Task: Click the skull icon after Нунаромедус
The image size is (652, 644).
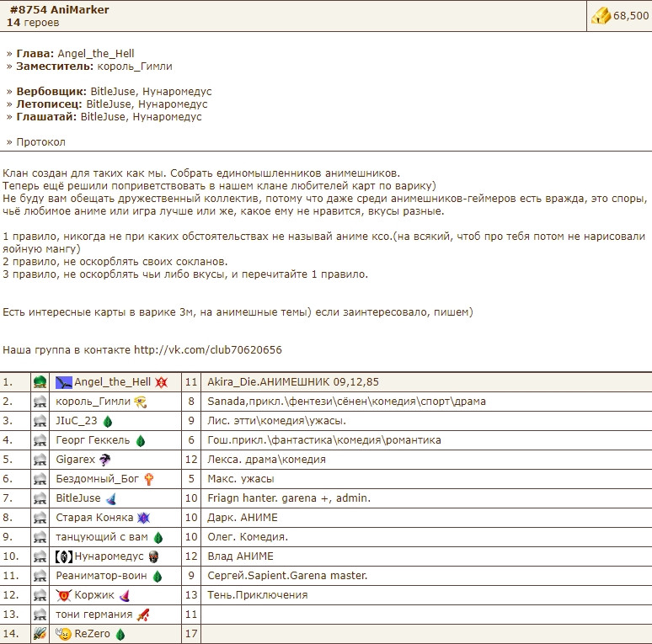Action: click(153, 556)
